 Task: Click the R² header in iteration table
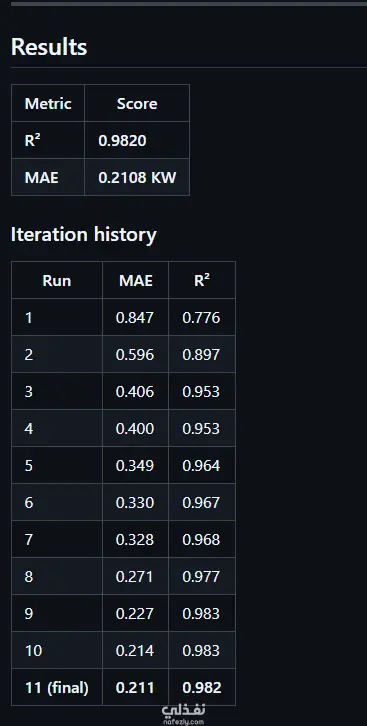pyautogui.click(x=202, y=280)
